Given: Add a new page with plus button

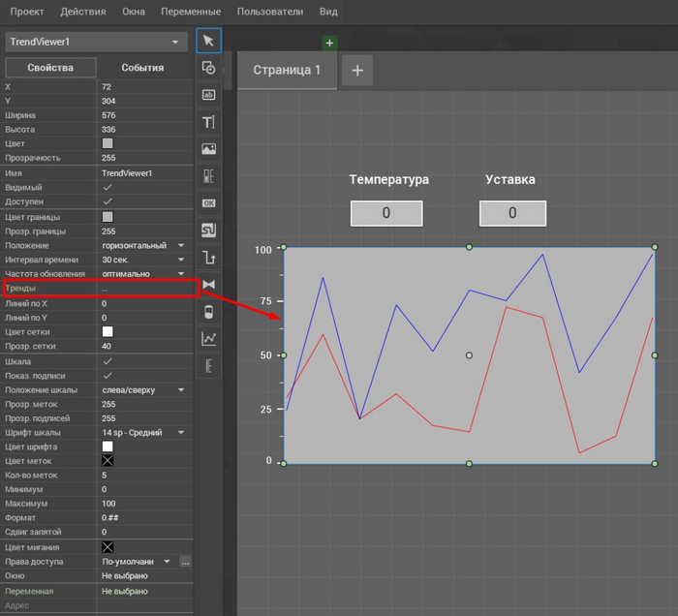Looking at the screenshot, I should tap(357, 70).
